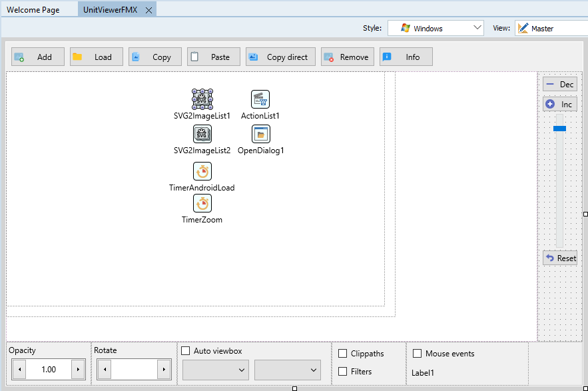Toggle the Clippaths checkbox
Screen dimensions: 588x391
pyautogui.click(x=343, y=354)
